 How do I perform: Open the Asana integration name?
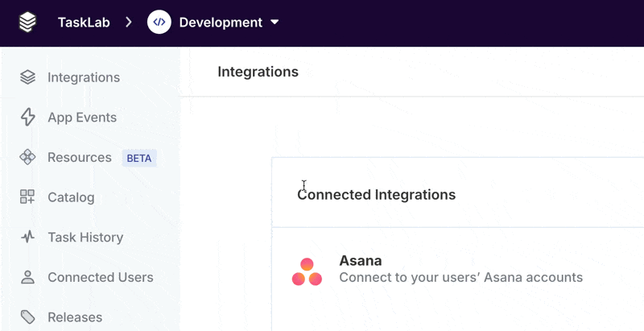point(361,261)
